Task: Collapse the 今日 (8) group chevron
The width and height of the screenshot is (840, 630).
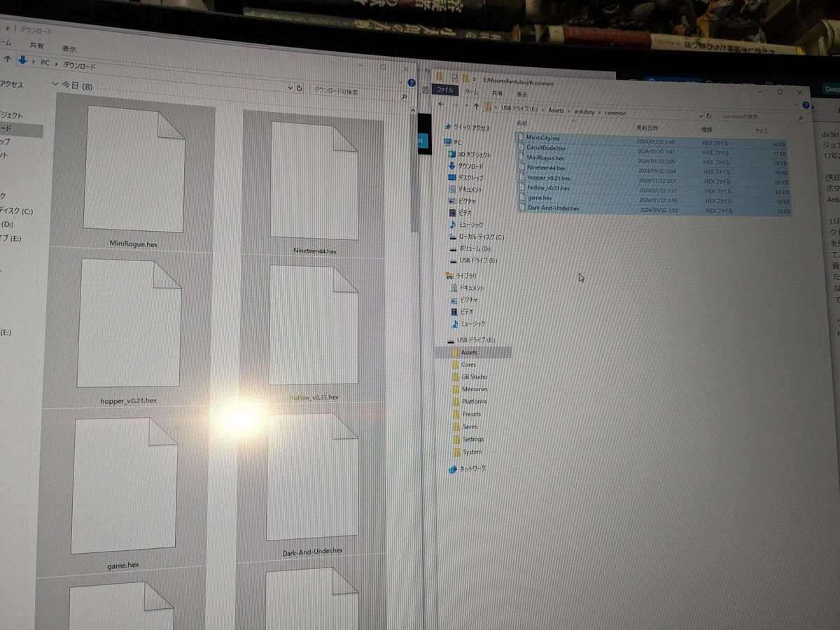Action: pyautogui.click(x=55, y=85)
